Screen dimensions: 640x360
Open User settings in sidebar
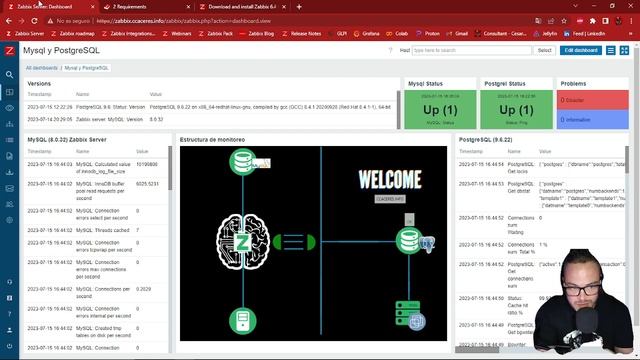coord(9,330)
